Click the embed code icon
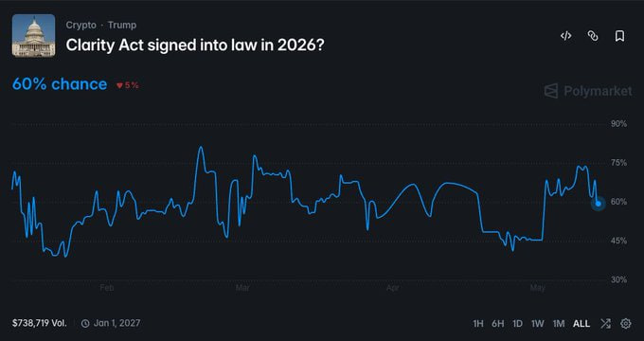This screenshot has width=644, height=341. [566, 36]
